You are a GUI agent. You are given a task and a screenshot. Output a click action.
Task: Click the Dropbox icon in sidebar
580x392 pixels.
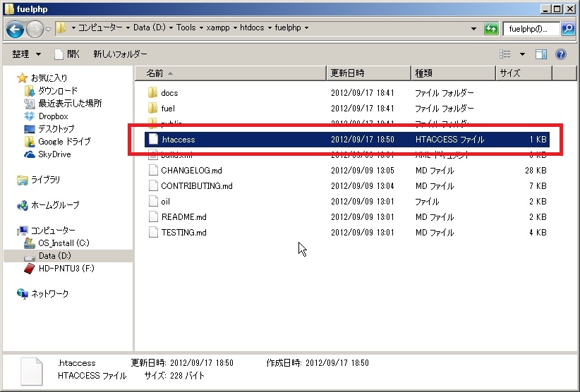click(29, 116)
